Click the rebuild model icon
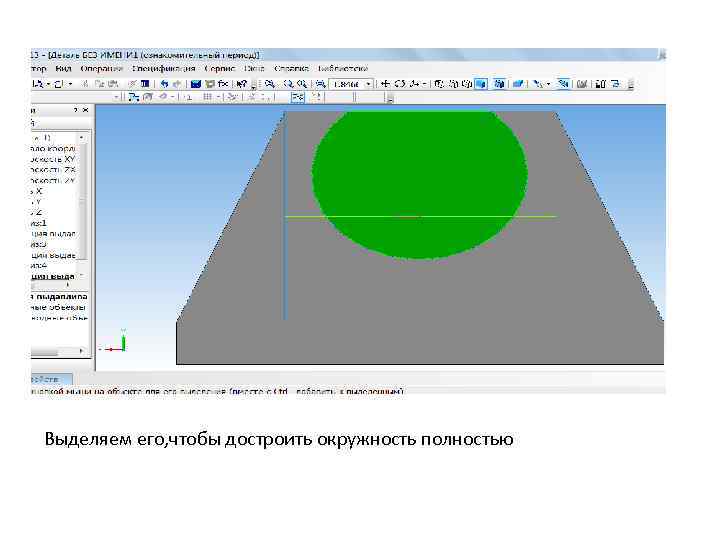Screen dimensions: 720x540 (x=582, y=84)
